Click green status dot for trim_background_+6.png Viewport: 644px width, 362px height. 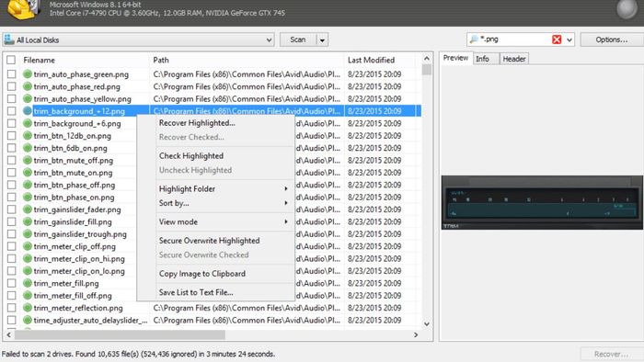[28, 123]
